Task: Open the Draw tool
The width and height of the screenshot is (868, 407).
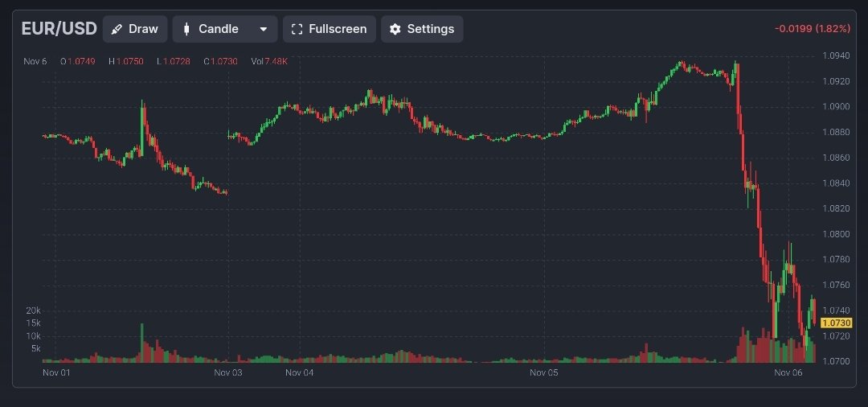Action: click(x=135, y=29)
